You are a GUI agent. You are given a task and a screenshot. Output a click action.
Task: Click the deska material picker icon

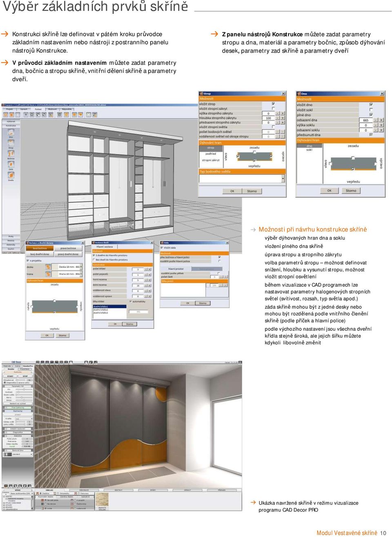coord(48,267)
